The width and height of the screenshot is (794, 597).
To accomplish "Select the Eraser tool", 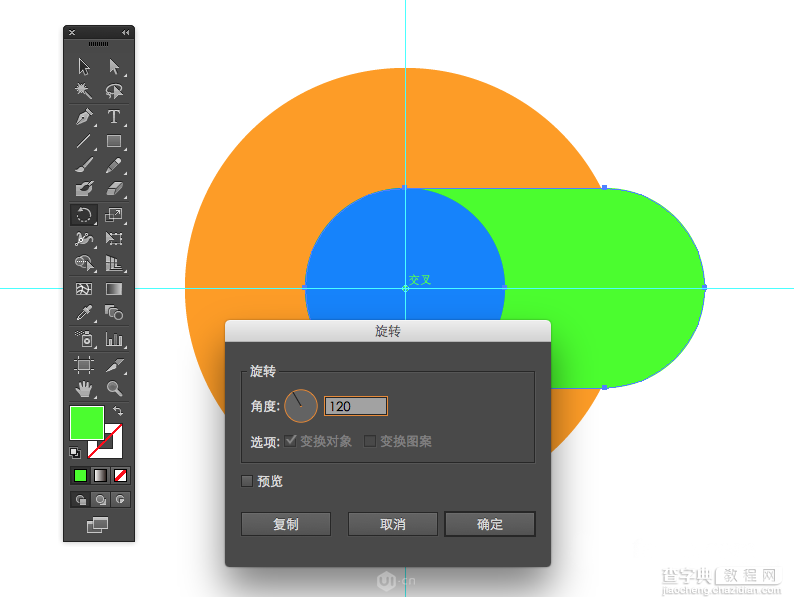I will 114,189.
